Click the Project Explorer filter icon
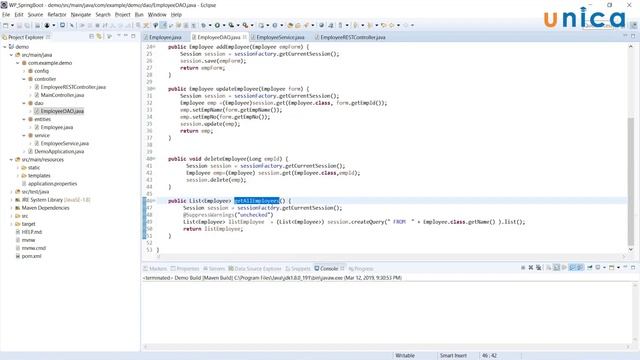This screenshot has height=360, width=640. 109,37
